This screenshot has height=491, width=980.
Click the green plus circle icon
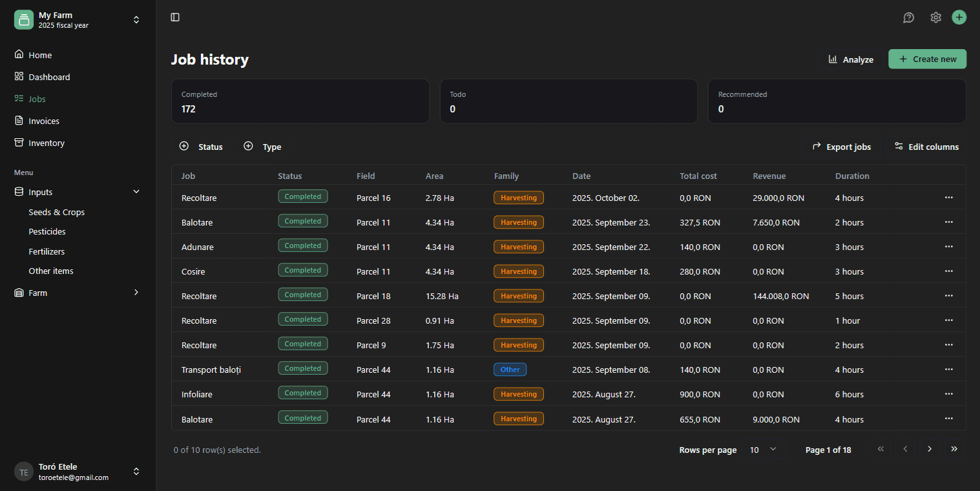point(959,17)
